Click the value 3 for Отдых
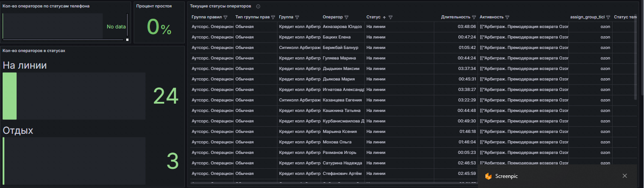The image size is (644, 188). tap(173, 161)
